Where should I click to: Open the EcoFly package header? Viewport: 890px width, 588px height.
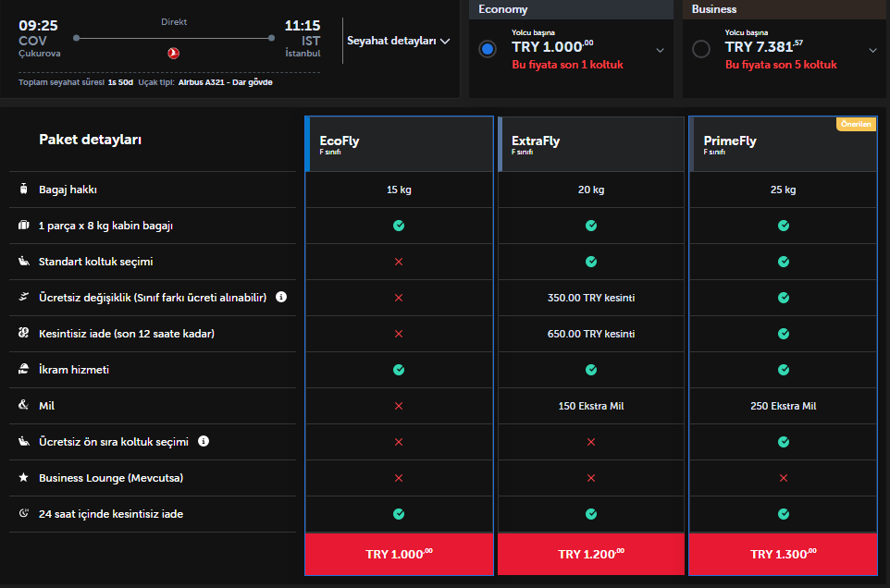[x=399, y=144]
